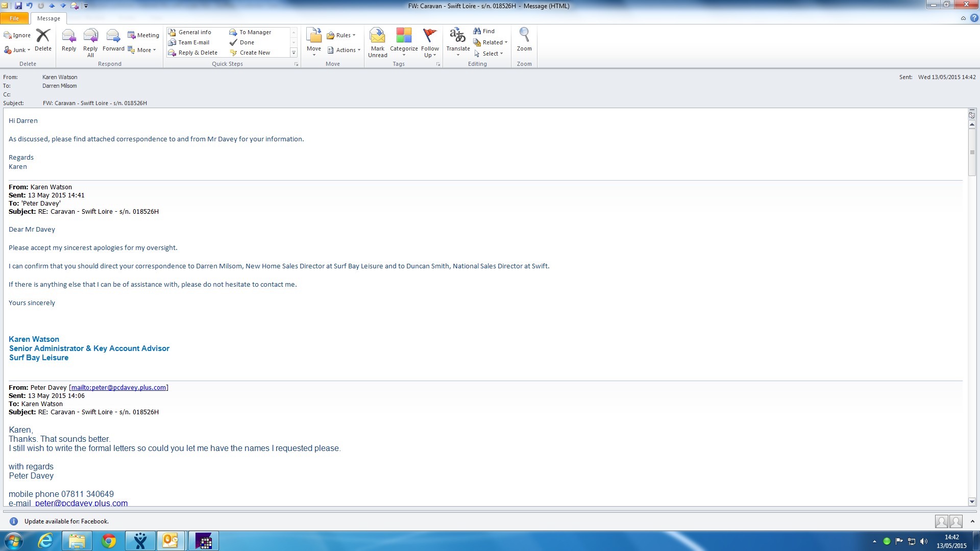Open Google Chrome from the taskbar

[109, 541]
